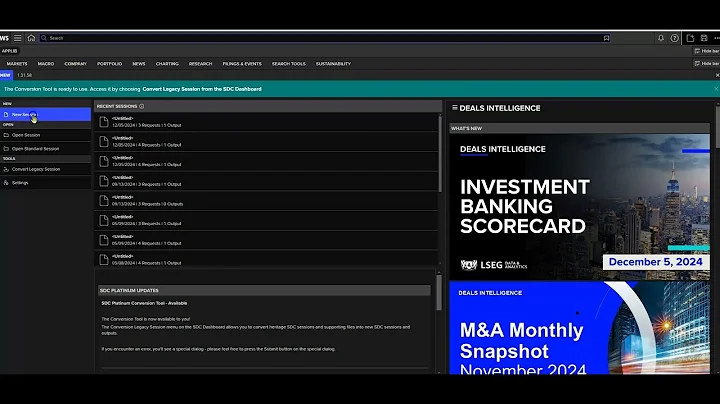Open the MACRO menu

click(46, 64)
